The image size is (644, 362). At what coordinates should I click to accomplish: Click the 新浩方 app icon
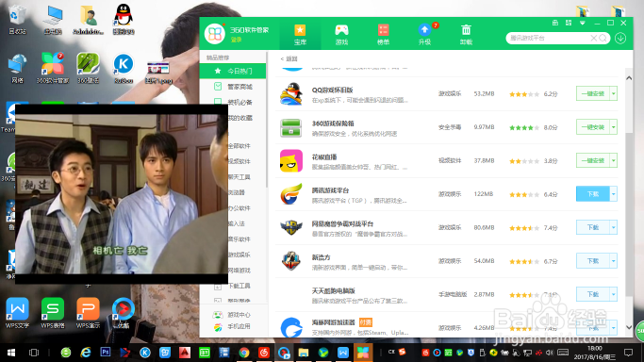pyautogui.click(x=291, y=261)
